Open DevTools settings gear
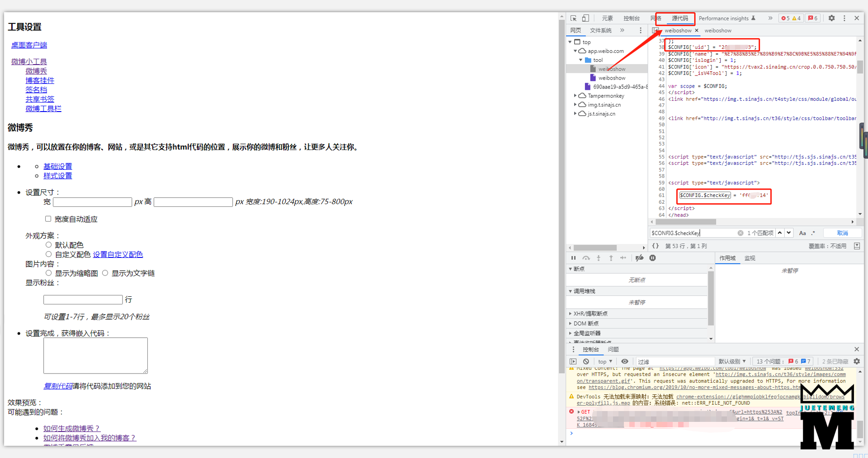Image resolution: width=868 pixels, height=458 pixels. point(831,18)
